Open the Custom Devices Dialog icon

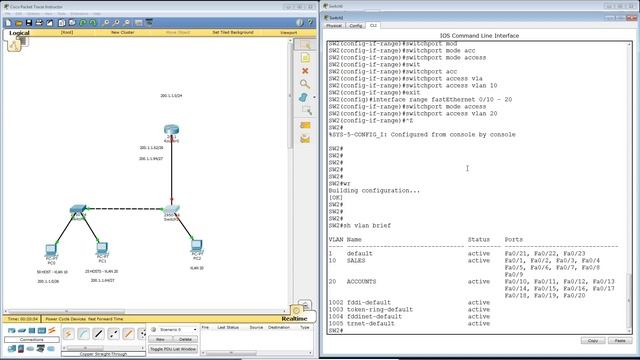coord(149,23)
